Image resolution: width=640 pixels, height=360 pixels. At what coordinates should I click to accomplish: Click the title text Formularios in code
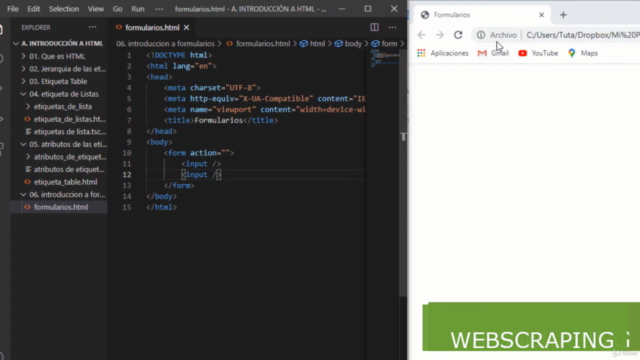point(218,120)
